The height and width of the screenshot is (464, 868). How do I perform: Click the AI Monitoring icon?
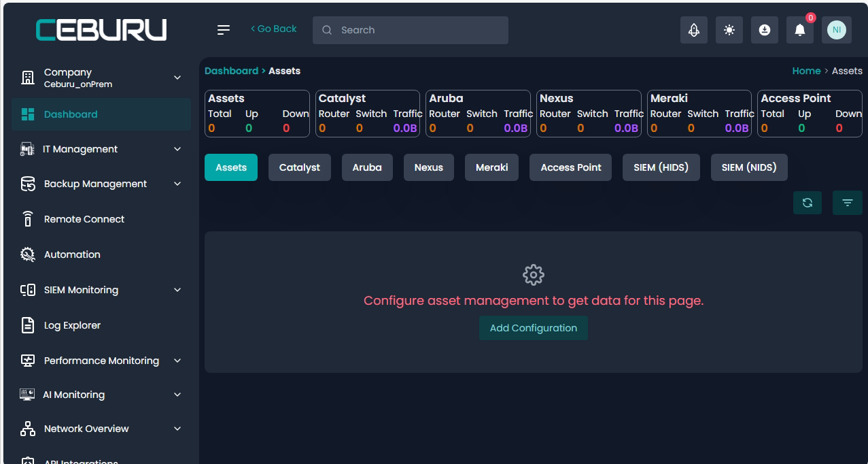[x=27, y=395]
